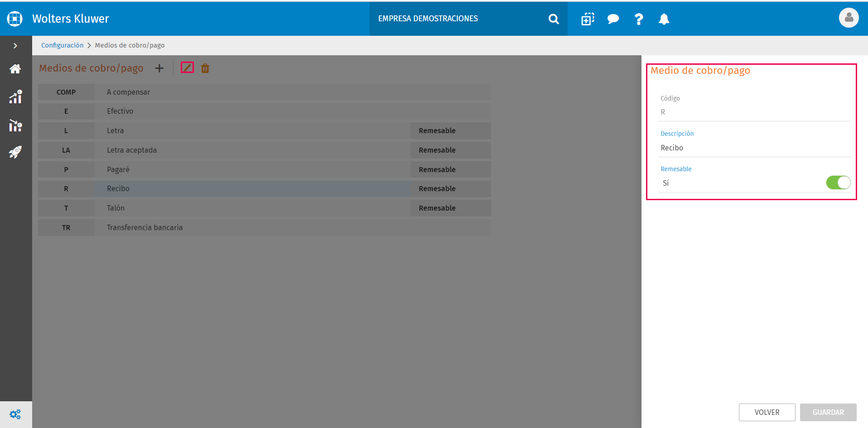Click the COMP code cell
The width and height of the screenshot is (868, 428).
tap(66, 92)
